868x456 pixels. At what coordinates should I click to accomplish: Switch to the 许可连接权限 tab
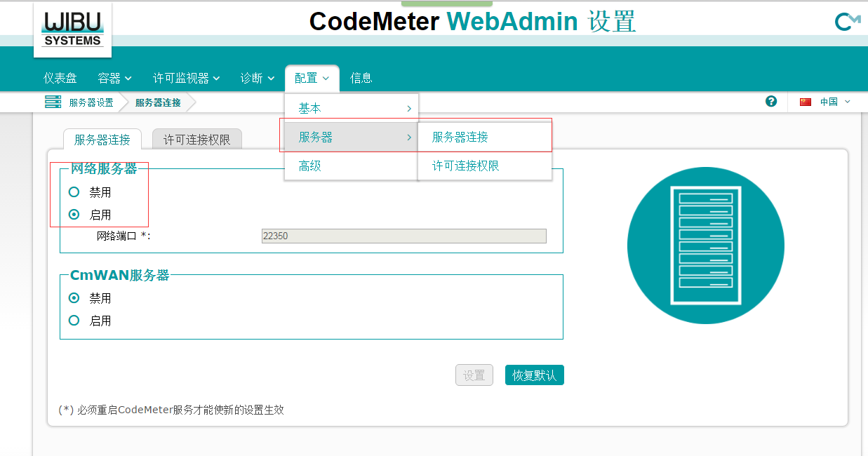197,139
